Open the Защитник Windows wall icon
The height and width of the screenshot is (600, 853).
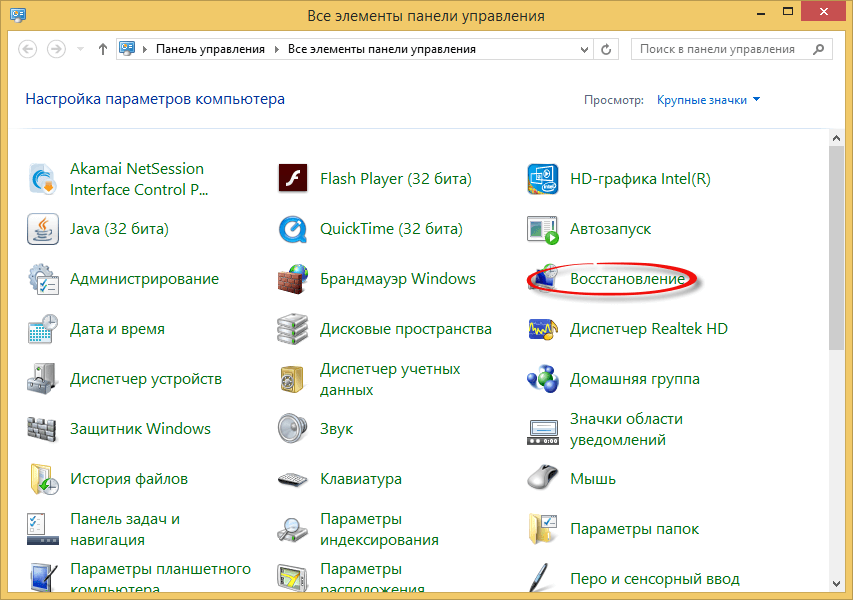tap(43, 429)
